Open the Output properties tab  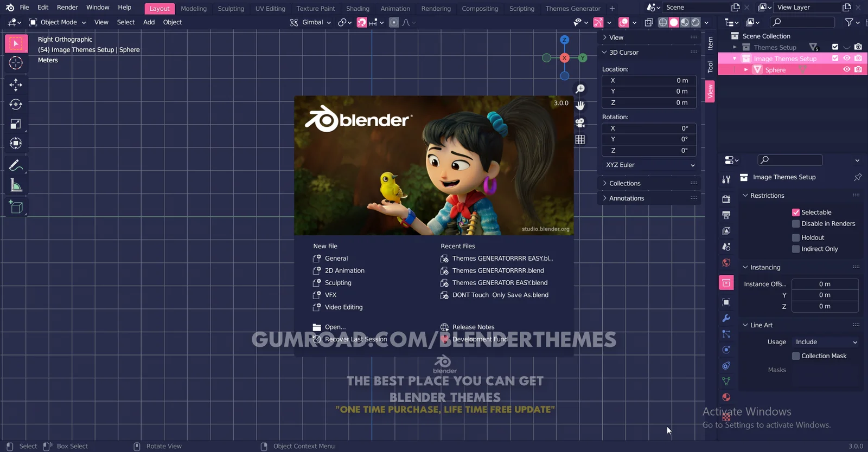tap(726, 215)
